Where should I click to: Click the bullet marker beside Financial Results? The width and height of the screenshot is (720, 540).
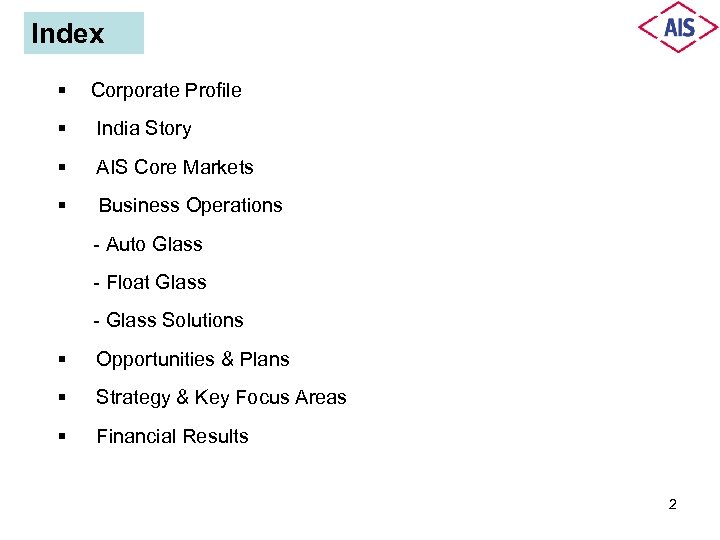pyautogui.click(x=62, y=437)
